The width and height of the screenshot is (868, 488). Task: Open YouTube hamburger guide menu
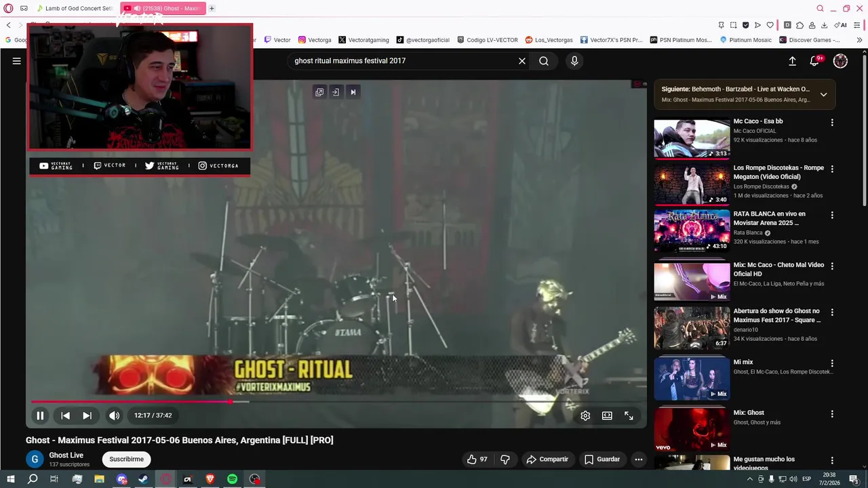coord(16,61)
